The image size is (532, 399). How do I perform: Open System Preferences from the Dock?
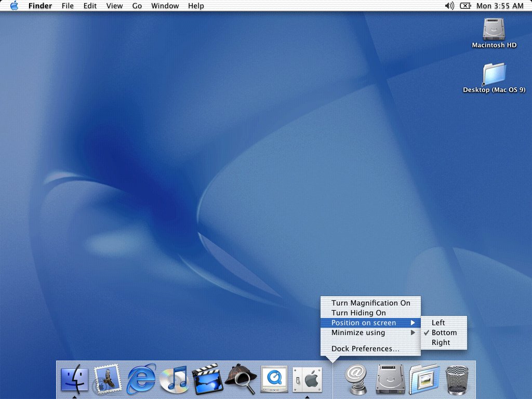coord(307,379)
